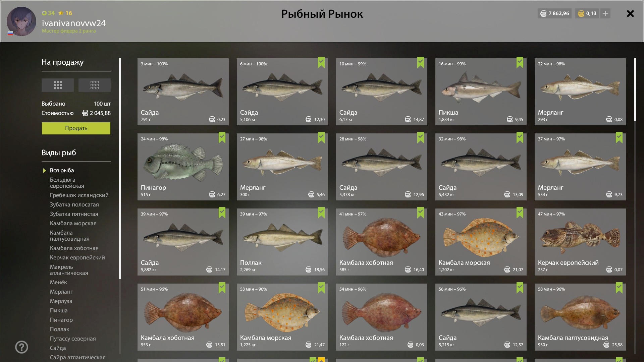Filter by Пинагор species
This screenshot has width=644, height=362.
coord(61,320)
